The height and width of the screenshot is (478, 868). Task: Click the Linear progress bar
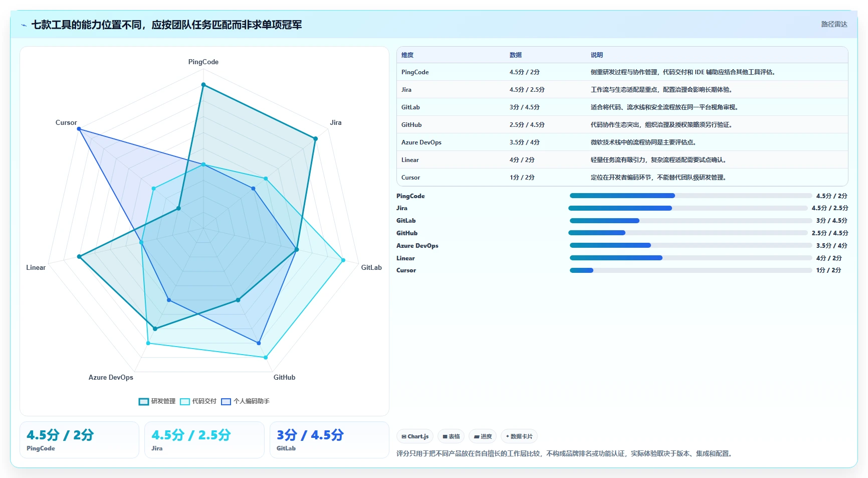click(691, 258)
